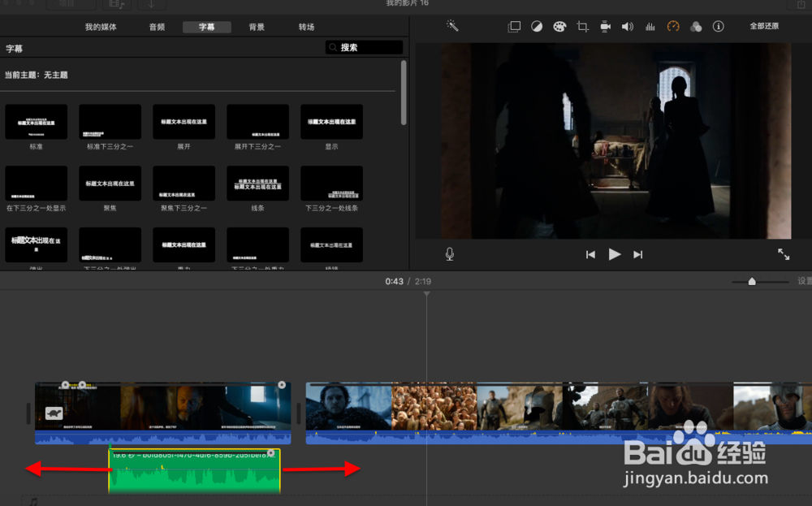Select the 字幕 tab
812x506 pixels.
[206, 27]
